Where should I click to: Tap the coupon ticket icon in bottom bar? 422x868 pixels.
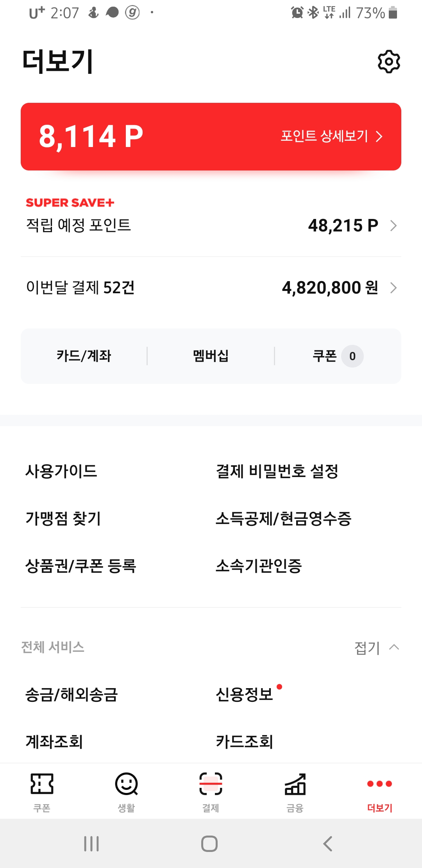[x=42, y=784]
